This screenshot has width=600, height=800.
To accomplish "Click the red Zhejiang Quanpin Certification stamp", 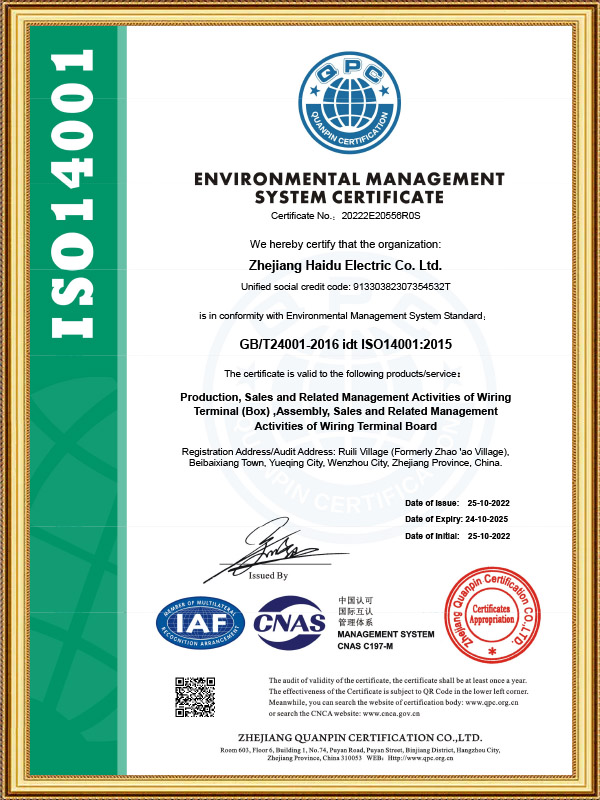I will pos(492,615).
